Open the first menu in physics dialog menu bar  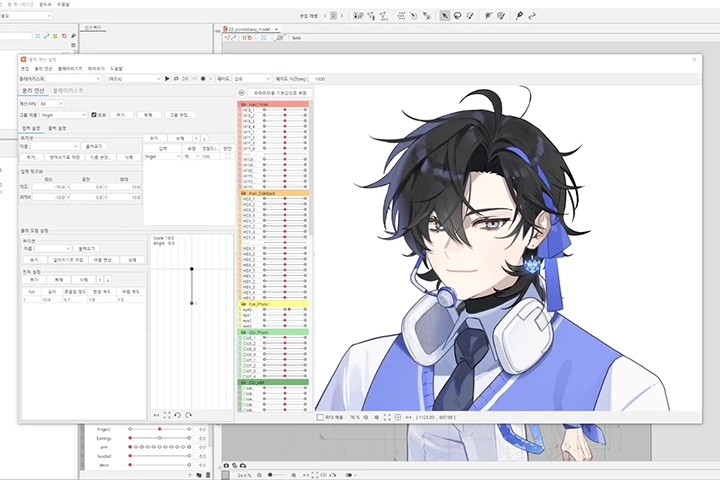coord(25,69)
